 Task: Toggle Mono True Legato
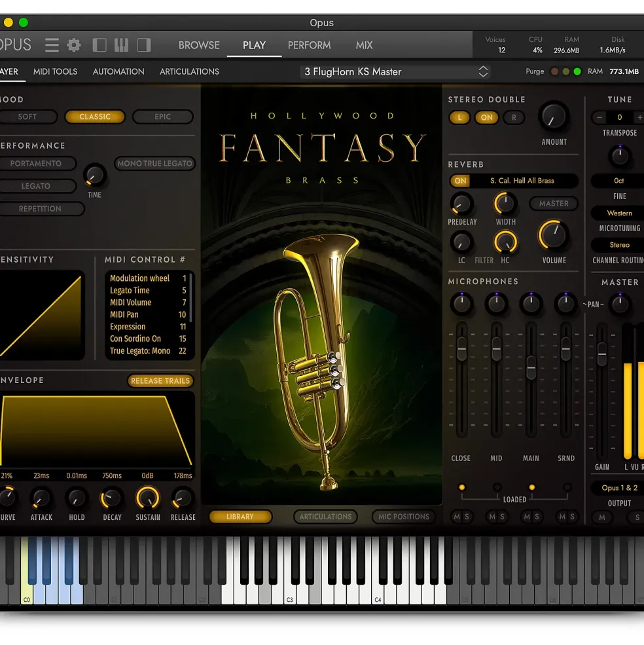coord(154,164)
